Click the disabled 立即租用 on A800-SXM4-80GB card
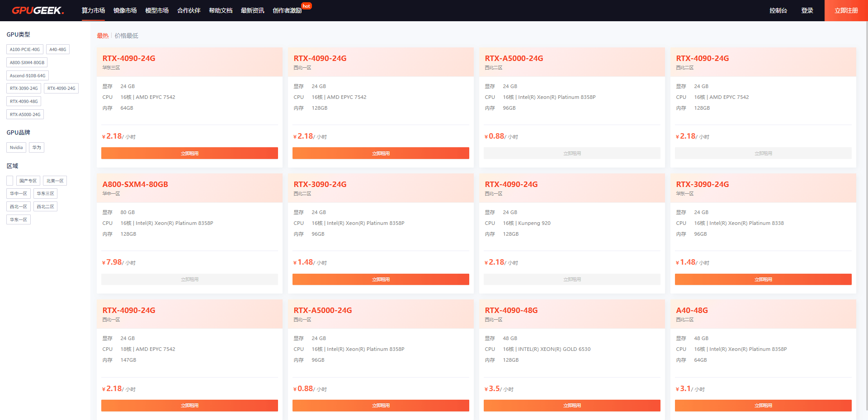Image resolution: width=868 pixels, height=420 pixels. click(189, 279)
